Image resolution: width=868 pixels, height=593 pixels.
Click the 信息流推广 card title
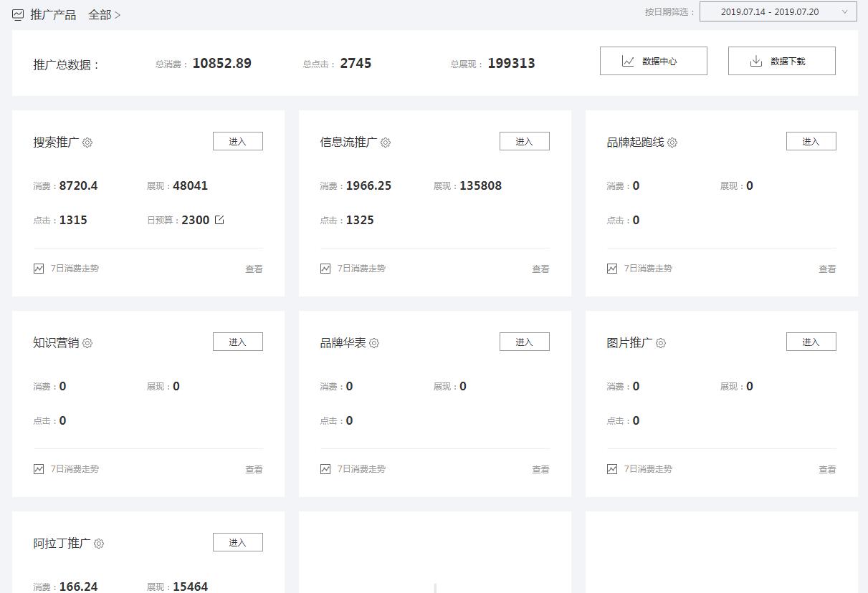pos(348,143)
